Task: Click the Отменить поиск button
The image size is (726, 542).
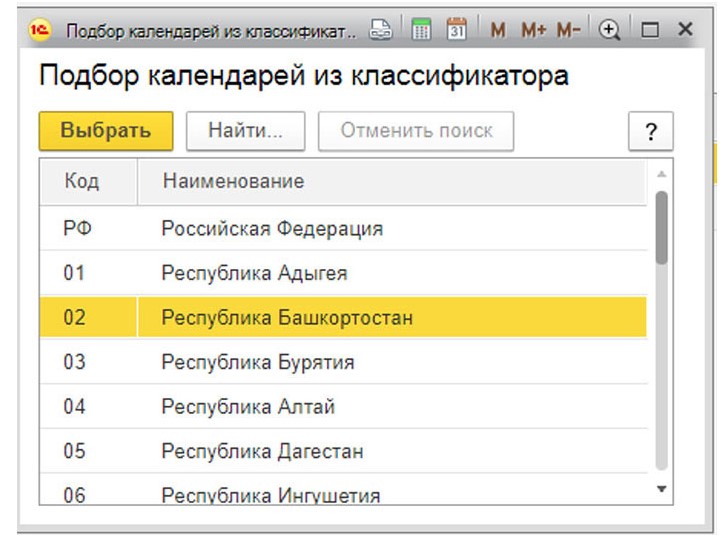Action: (x=415, y=131)
